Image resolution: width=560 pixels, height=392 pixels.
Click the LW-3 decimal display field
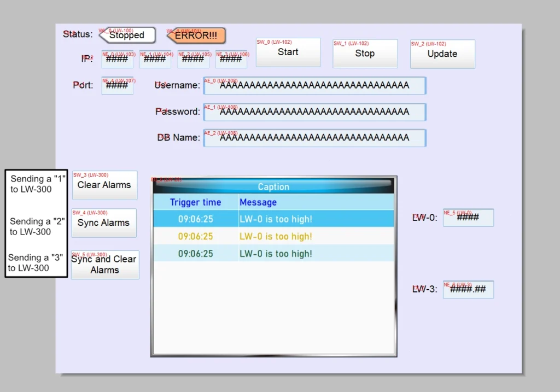(x=469, y=289)
